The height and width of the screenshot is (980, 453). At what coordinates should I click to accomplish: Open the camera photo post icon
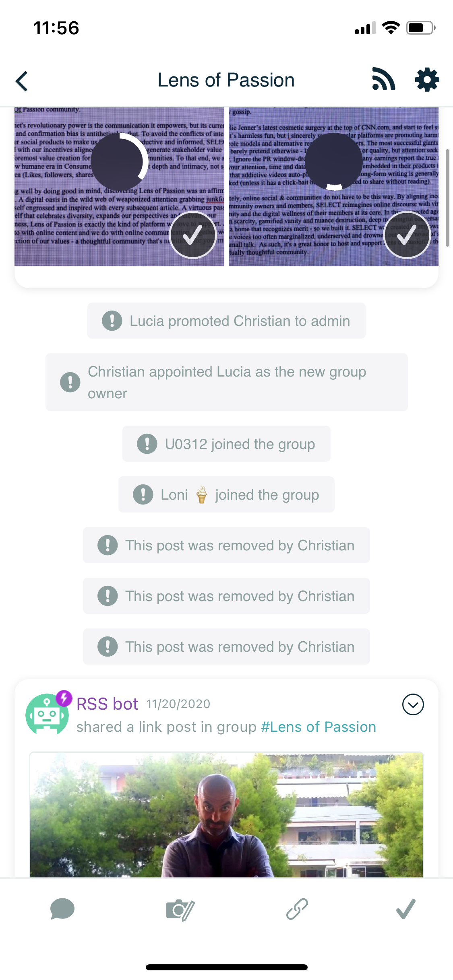[180, 910]
